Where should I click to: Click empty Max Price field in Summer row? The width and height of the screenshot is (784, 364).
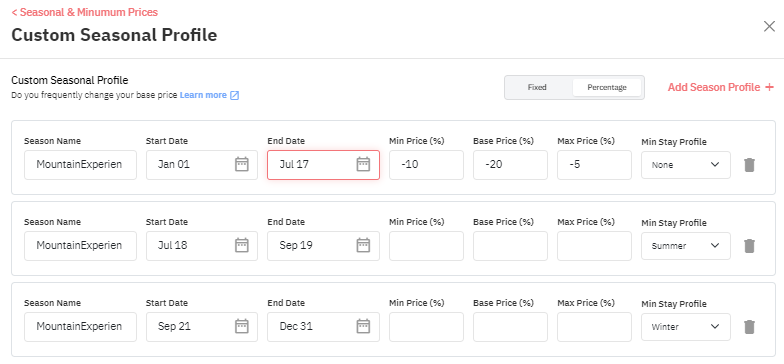click(594, 246)
